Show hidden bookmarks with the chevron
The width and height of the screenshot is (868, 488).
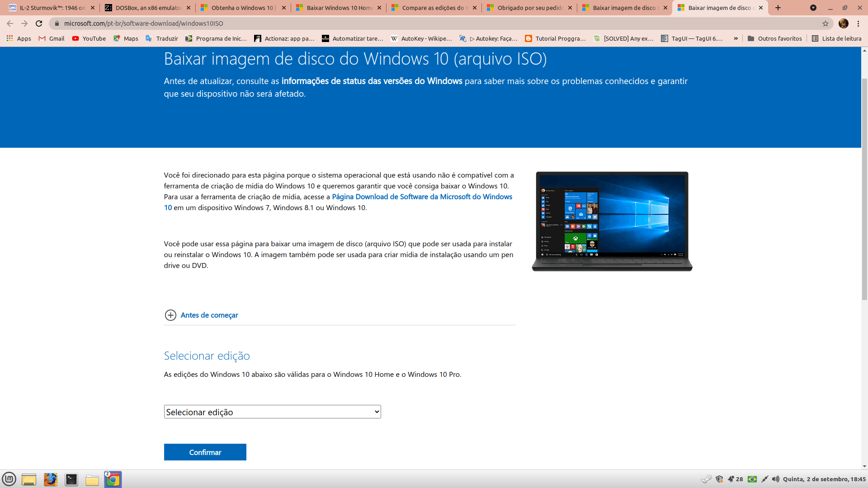pyautogui.click(x=736, y=38)
